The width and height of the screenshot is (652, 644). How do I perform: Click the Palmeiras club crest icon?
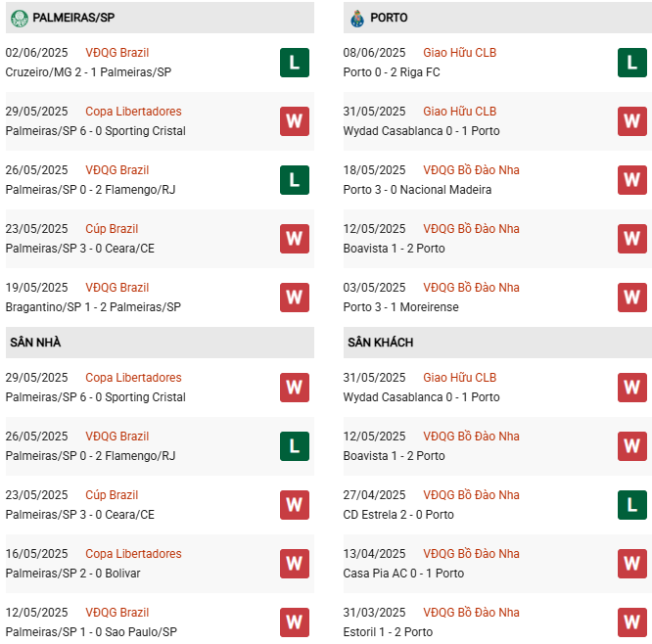point(19,18)
